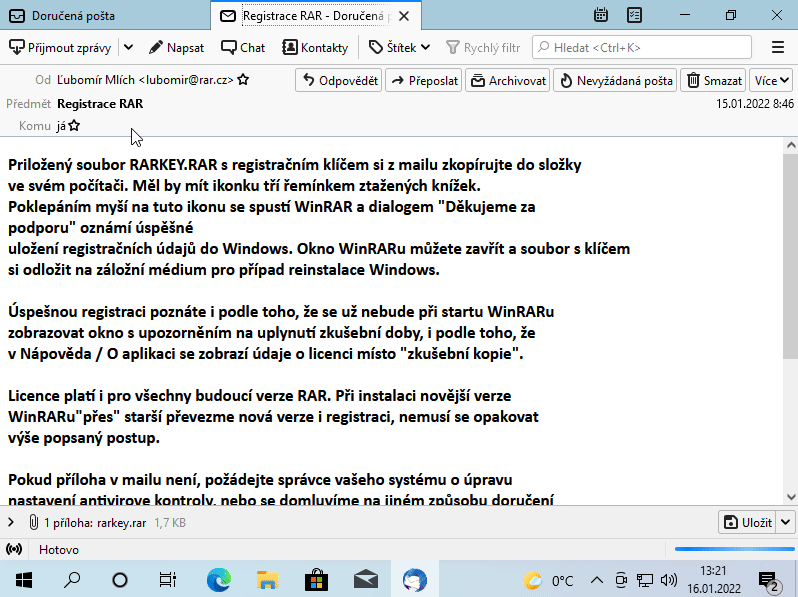Click Napsat to compose a message
Image resolution: width=798 pixels, height=597 pixels.
pyautogui.click(x=177, y=48)
